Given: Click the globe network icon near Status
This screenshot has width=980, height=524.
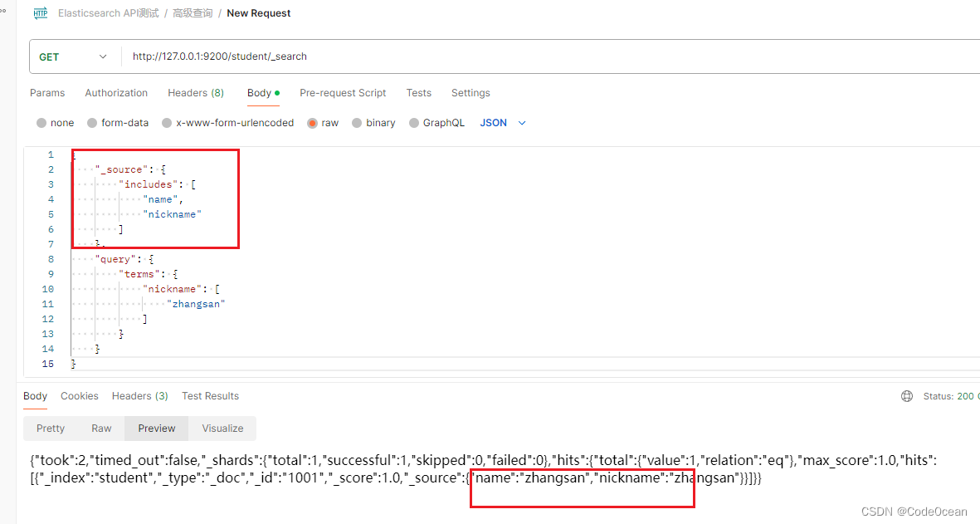Looking at the screenshot, I should tap(907, 396).
